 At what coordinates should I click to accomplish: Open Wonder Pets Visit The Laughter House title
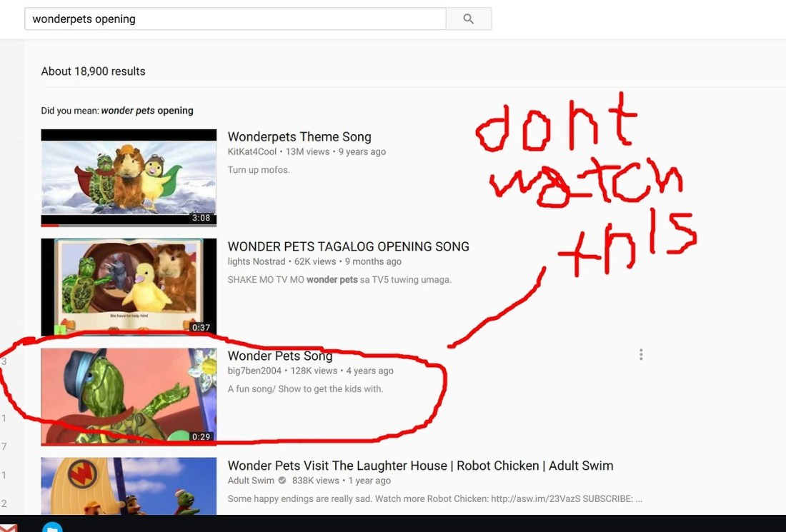pyautogui.click(x=420, y=466)
